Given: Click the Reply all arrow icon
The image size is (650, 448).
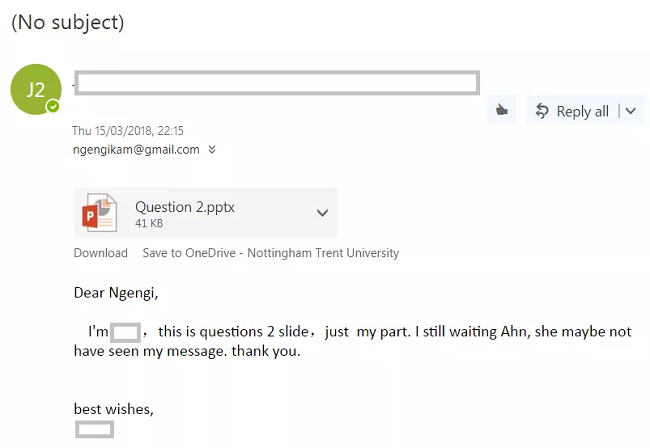Looking at the screenshot, I should coord(542,111).
